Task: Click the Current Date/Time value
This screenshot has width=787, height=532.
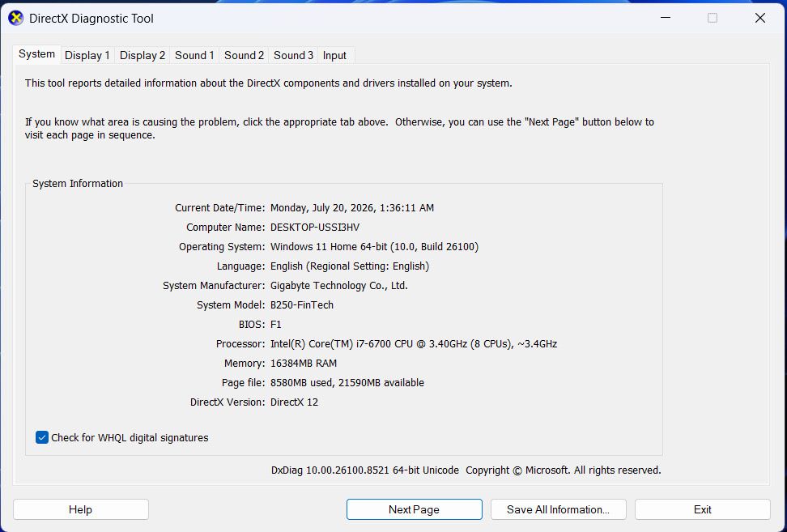Action: (352, 208)
